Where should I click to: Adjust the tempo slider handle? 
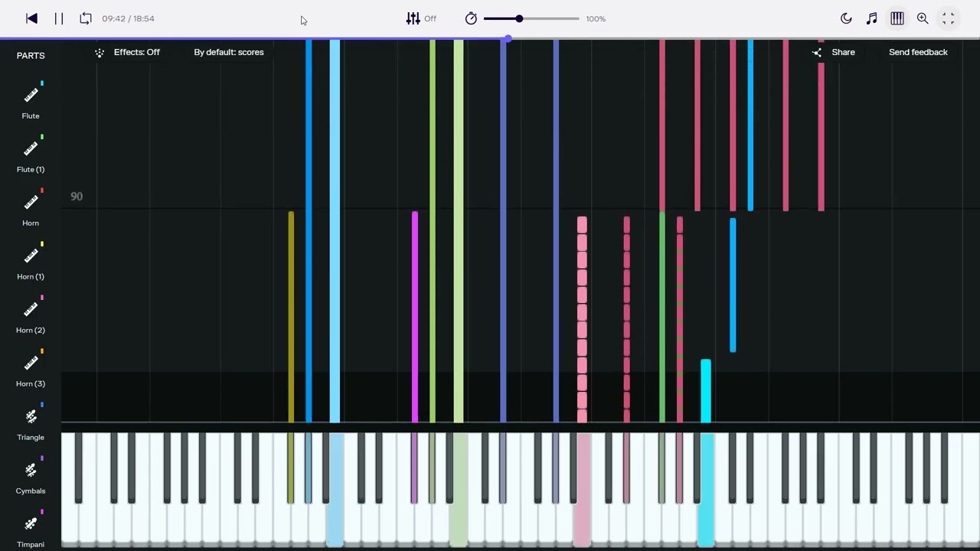[519, 18]
